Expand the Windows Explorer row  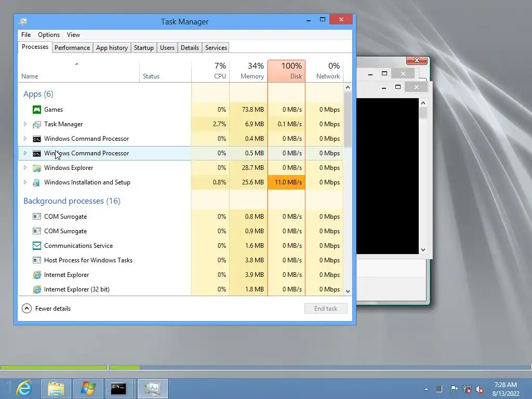pyautogui.click(x=25, y=168)
